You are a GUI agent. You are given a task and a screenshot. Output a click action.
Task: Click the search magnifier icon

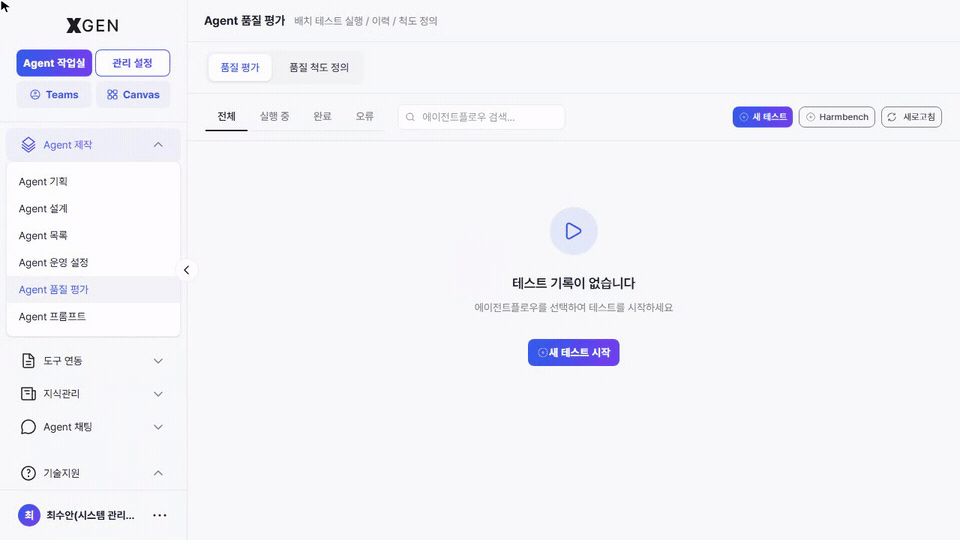tap(410, 117)
